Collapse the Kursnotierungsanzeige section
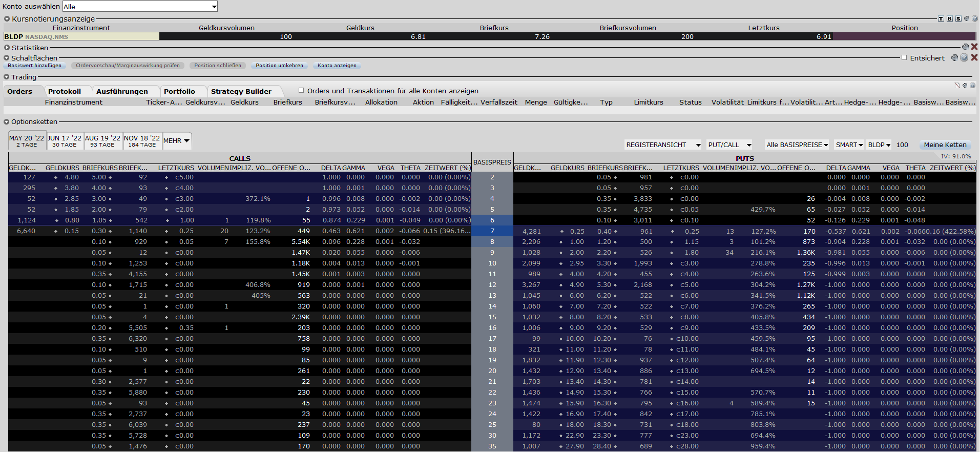 click(x=7, y=19)
